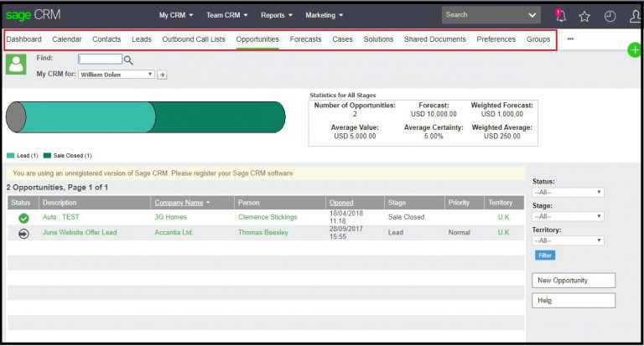Image resolution: width=644 pixels, height=346 pixels.
Task: Click the arrow status icon for June lead
Action: click(23, 233)
